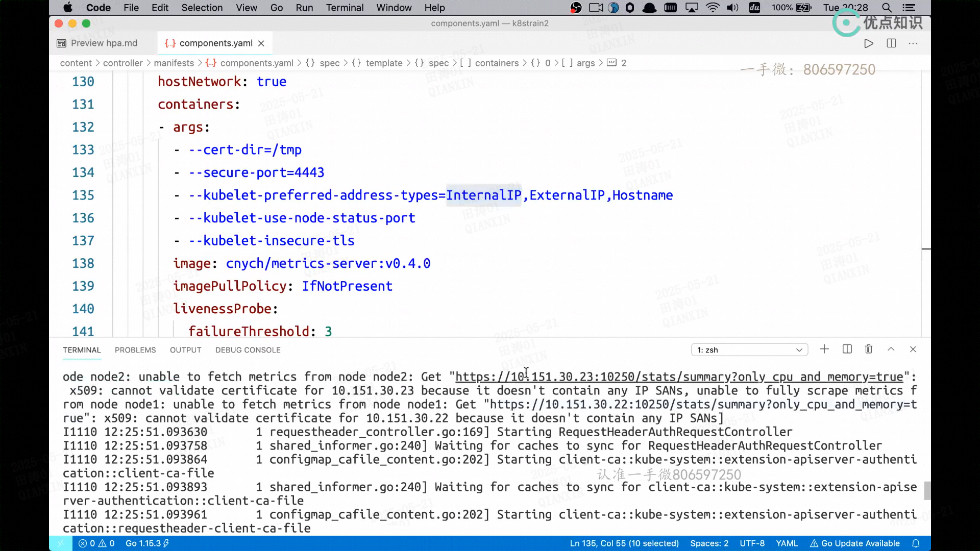Close the terminal panel
The height and width of the screenshot is (551, 980).
point(913,349)
